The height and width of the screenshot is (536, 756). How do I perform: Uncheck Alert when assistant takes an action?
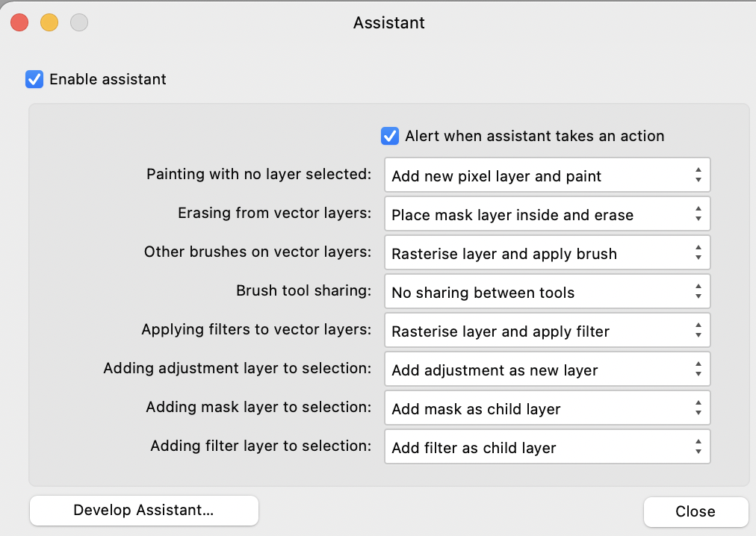click(x=390, y=136)
